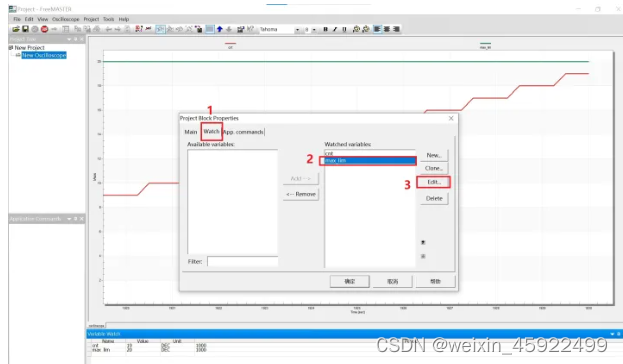The width and height of the screenshot is (623, 364).
Task: Click the New... button
Action: click(434, 155)
